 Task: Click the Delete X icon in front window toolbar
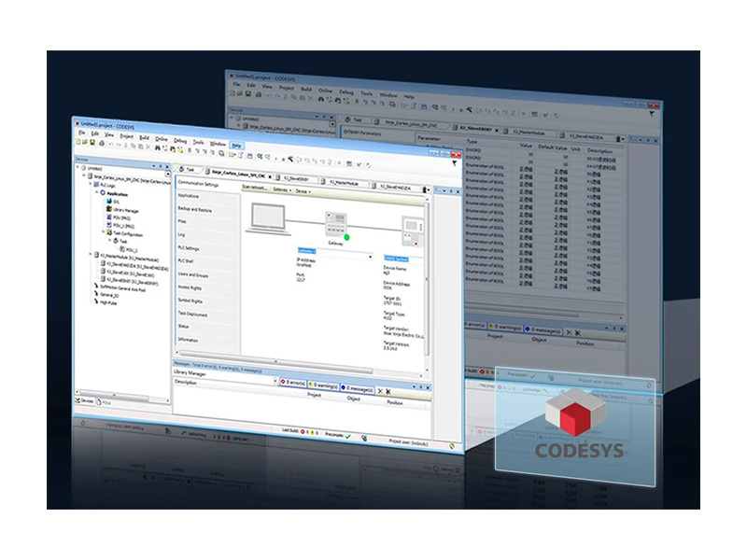pos(148,147)
